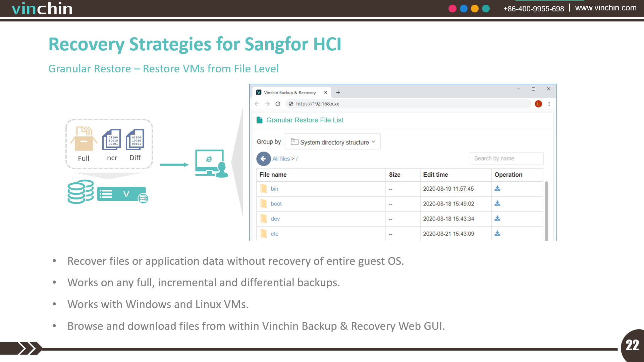Open the All files breadcrumb link
The image size is (644, 362).
pos(281,159)
